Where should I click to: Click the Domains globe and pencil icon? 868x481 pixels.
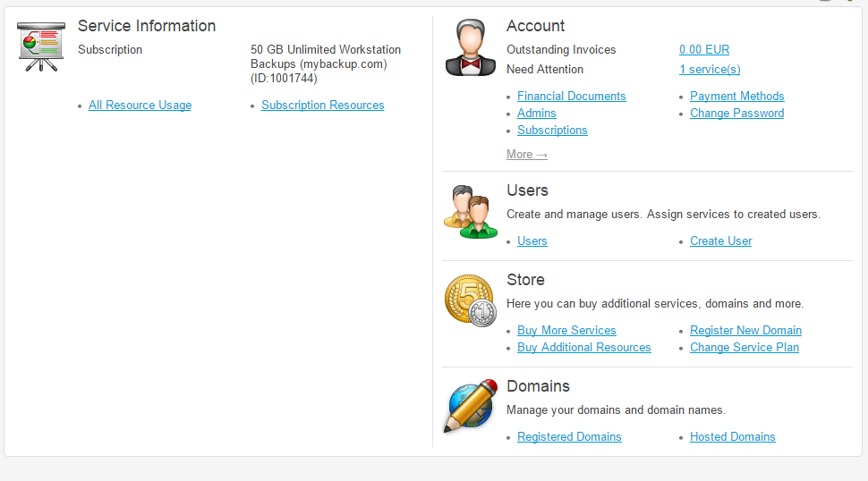(471, 406)
